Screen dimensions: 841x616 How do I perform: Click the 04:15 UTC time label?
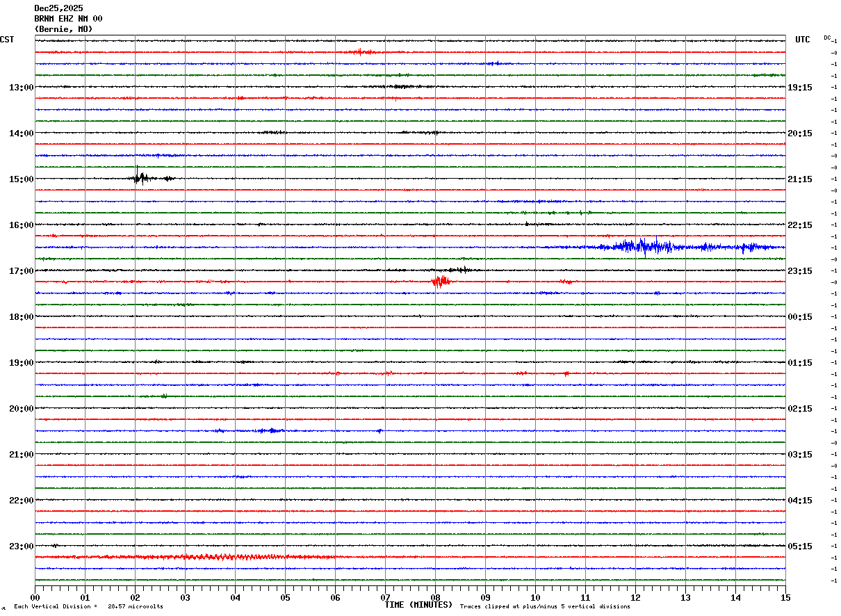[800, 501]
